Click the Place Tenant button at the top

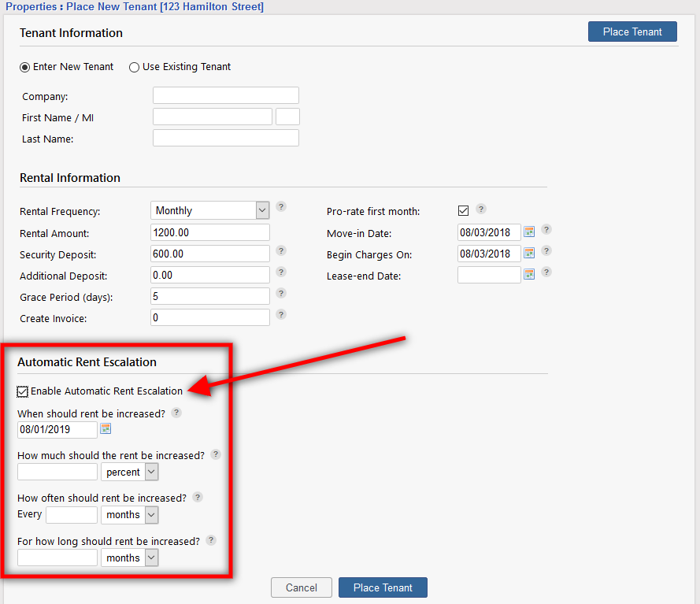click(x=632, y=31)
